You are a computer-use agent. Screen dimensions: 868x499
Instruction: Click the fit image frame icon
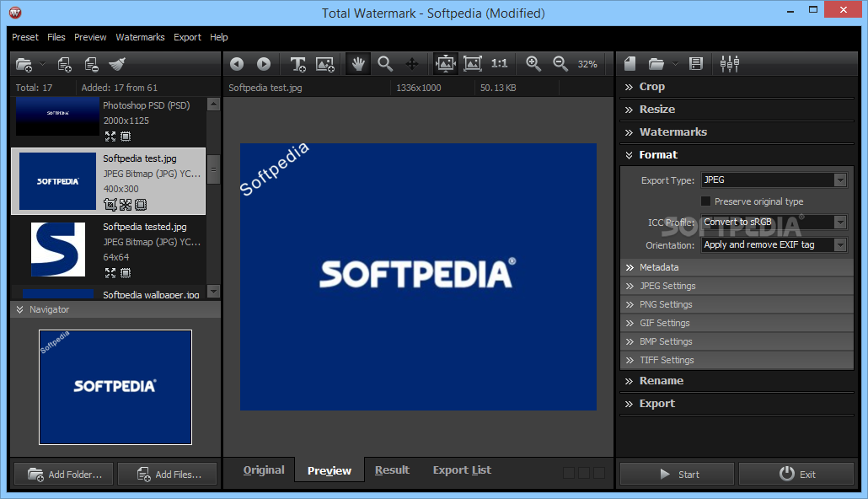coord(472,64)
